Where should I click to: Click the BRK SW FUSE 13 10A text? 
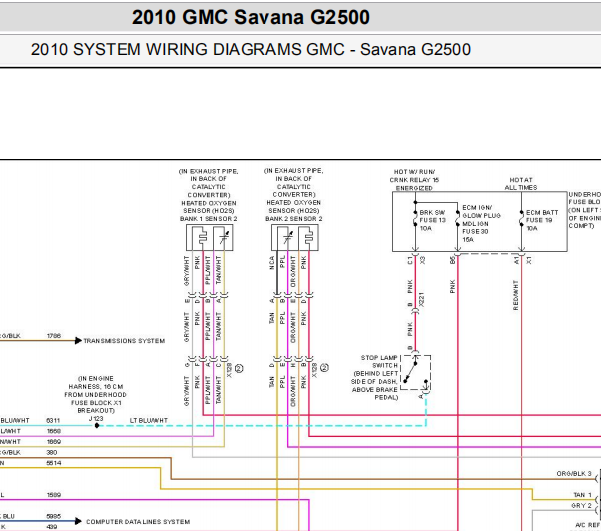[x=433, y=220]
